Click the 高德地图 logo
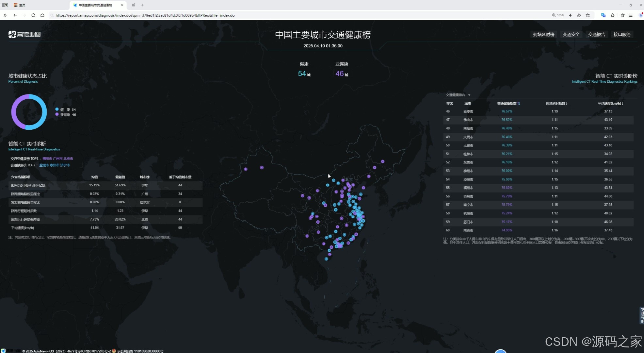Image resolution: width=644 pixels, height=353 pixels. [24, 34]
